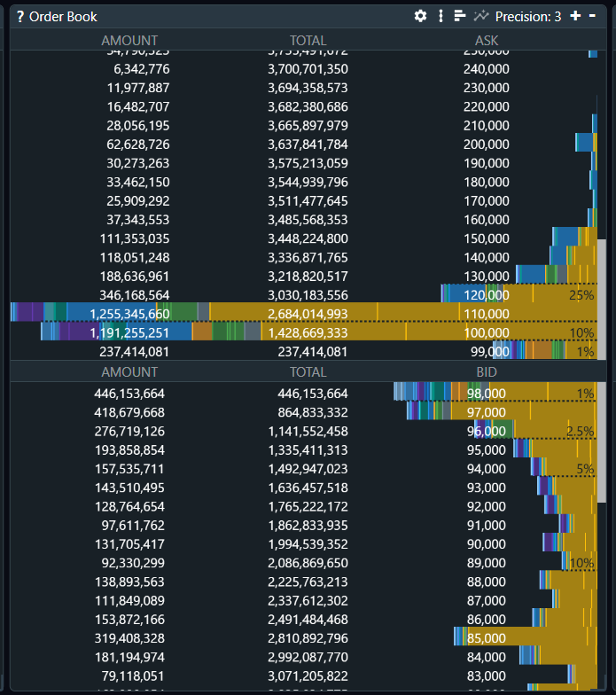Click ask total 2,684,014,993
This screenshot has height=695, width=616.
click(x=308, y=314)
